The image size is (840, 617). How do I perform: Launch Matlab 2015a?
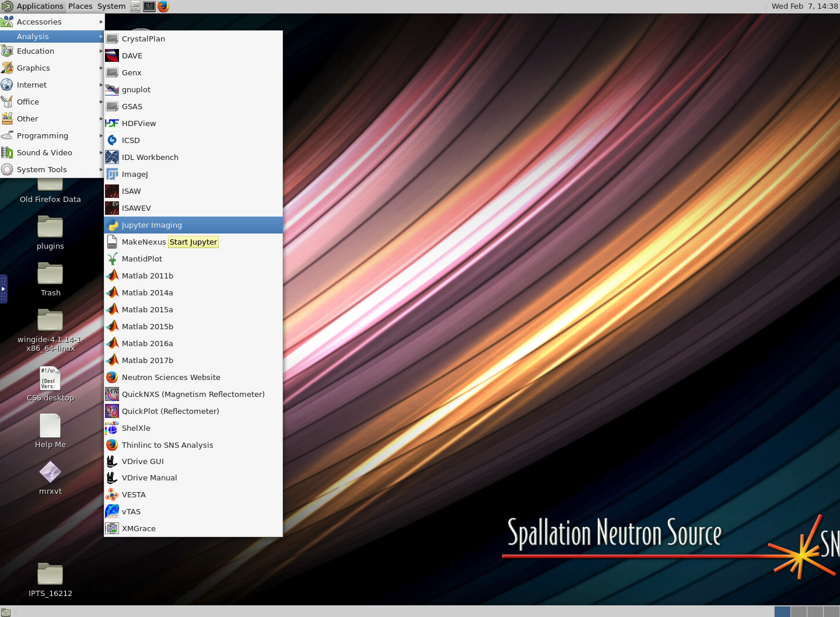pos(193,309)
